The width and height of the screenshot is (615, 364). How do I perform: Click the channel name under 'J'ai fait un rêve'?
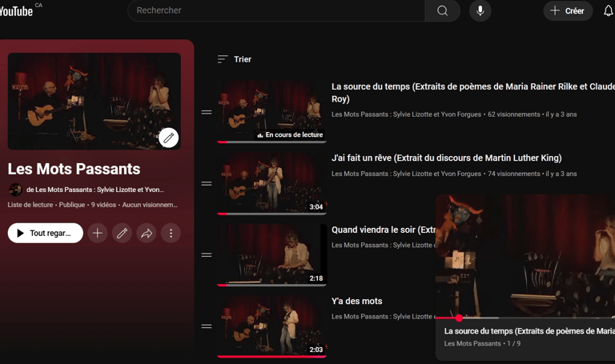(x=406, y=174)
